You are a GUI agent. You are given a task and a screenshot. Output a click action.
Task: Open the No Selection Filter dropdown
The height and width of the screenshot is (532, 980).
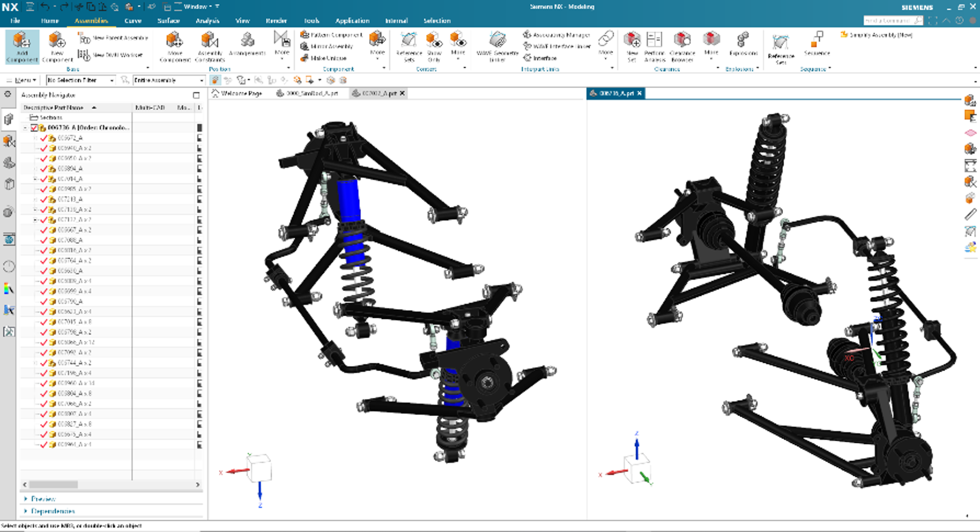pos(112,80)
